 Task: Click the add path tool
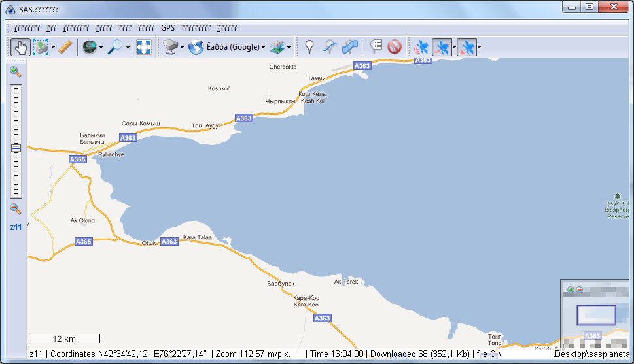pos(330,47)
